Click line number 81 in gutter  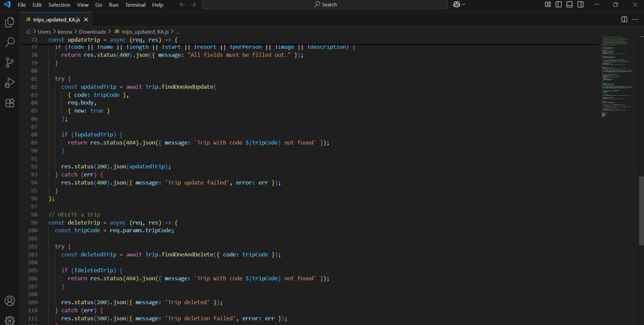click(x=34, y=79)
